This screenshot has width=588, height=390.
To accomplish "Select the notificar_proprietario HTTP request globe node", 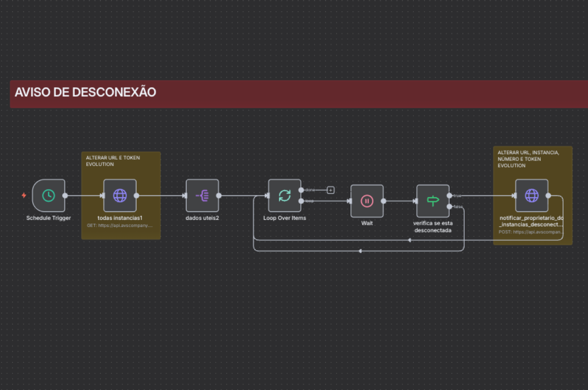I will point(531,195).
